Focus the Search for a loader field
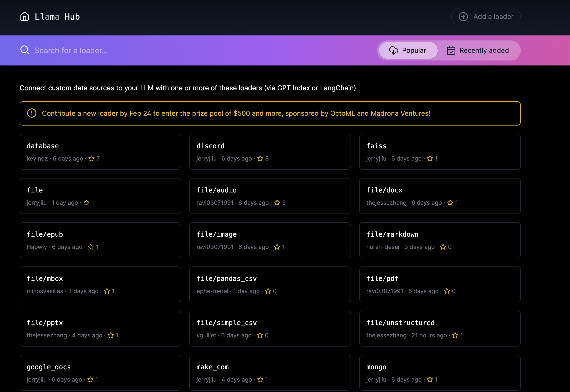 tap(148, 50)
